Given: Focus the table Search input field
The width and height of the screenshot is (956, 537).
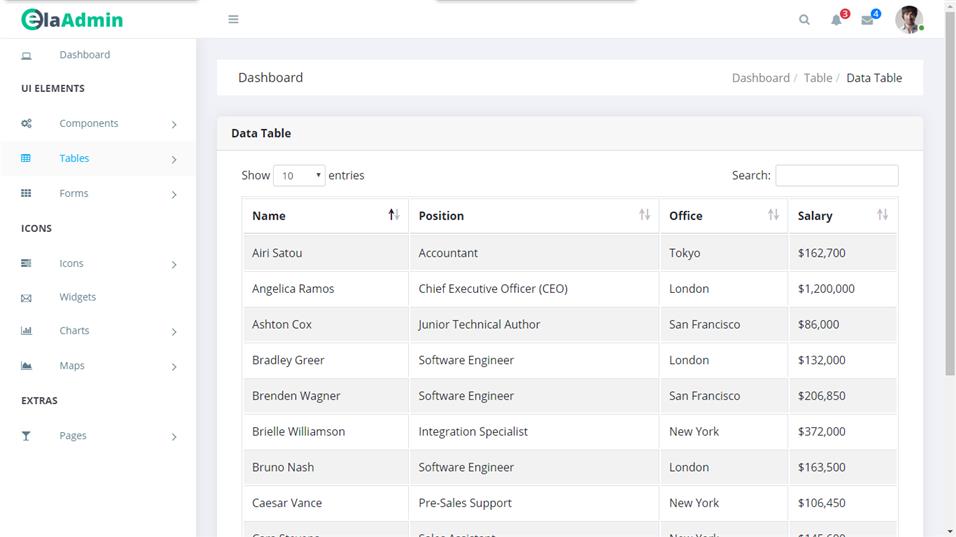Looking at the screenshot, I should coord(836,176).
